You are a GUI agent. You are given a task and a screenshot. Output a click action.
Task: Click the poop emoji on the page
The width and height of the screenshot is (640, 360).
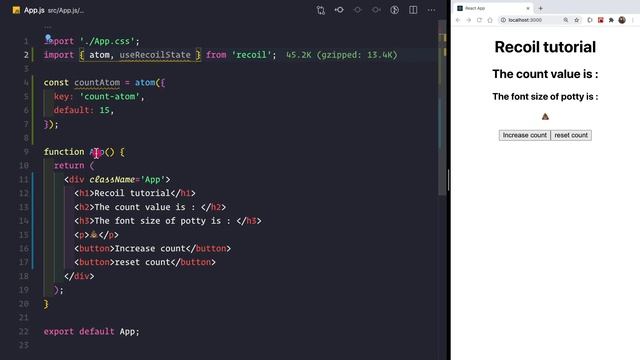coord(545,117)
